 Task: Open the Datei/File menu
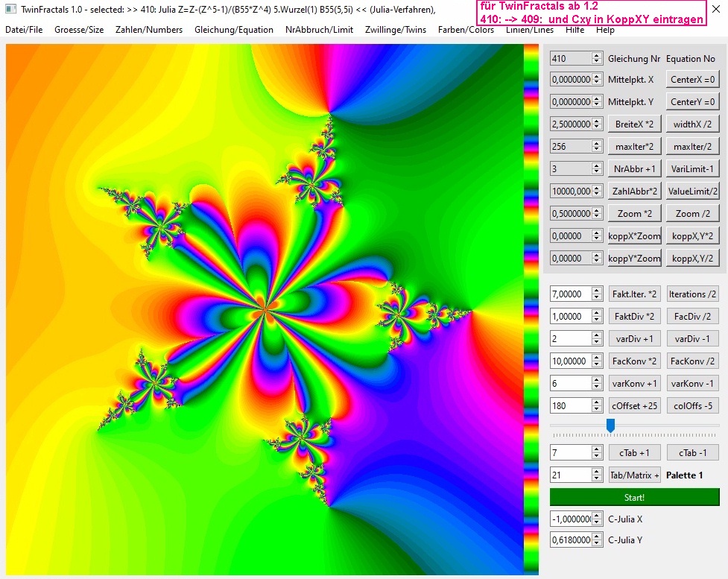coord(24,30)
